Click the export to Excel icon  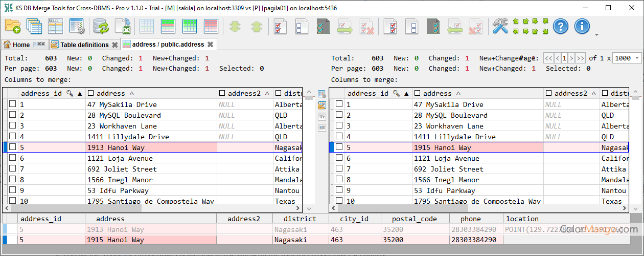[123, 26]
